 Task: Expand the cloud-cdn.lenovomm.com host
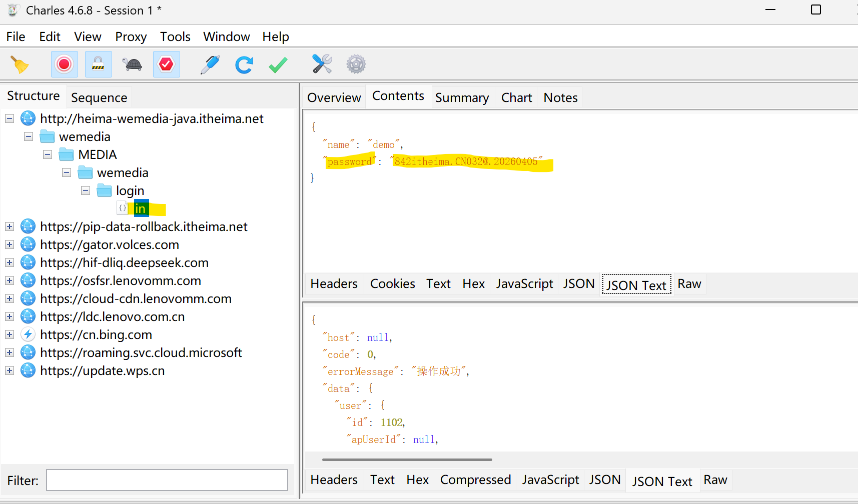point(10,298)
